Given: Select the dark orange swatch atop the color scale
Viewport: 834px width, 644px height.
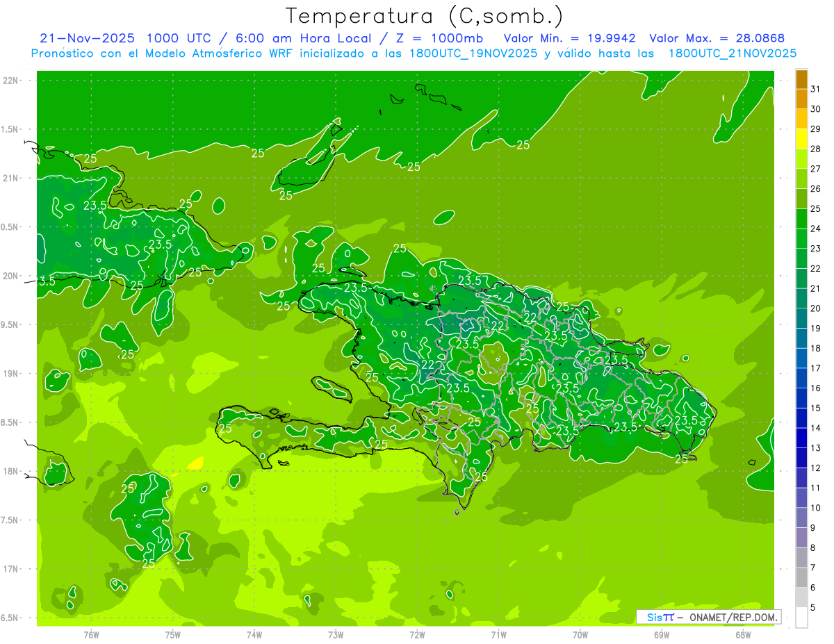Looking at the screenshot, I should click(801, 79).
